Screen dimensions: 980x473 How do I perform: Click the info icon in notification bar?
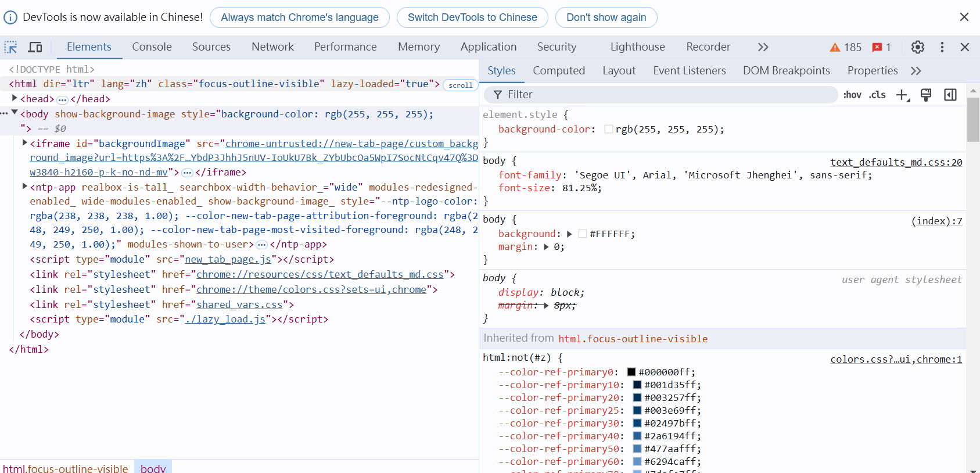pos(10,17)
